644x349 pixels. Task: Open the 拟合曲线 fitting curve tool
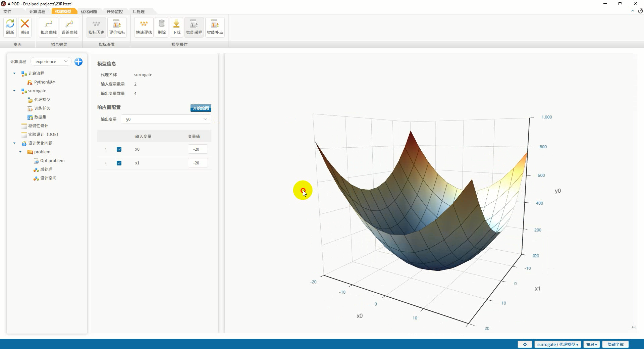pos(49,27)
